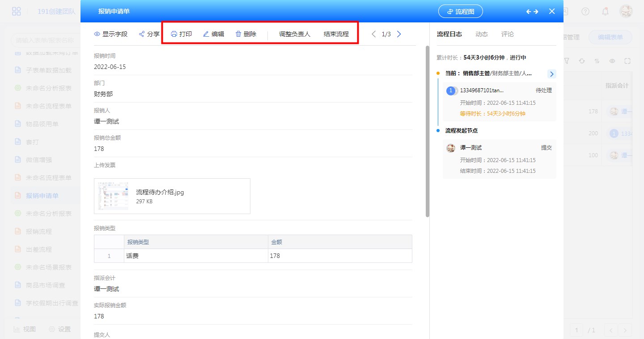Click the Delete (删除) trash icon
644x339 pixels.
point(238,34)
